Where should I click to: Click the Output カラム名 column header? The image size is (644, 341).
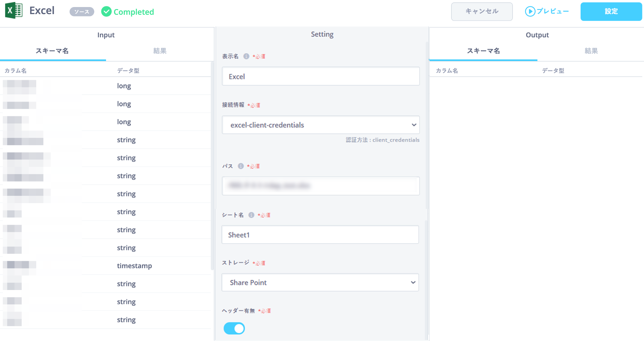point(447,70)
